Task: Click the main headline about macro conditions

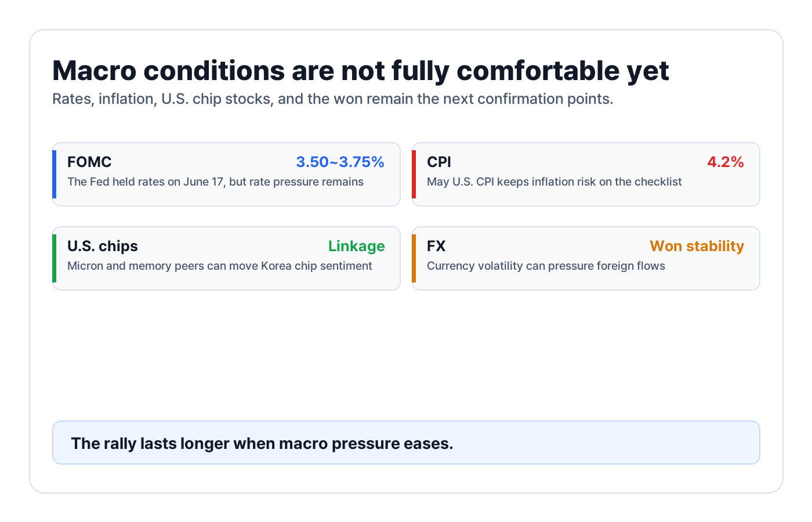Action: tap(361, 71)
